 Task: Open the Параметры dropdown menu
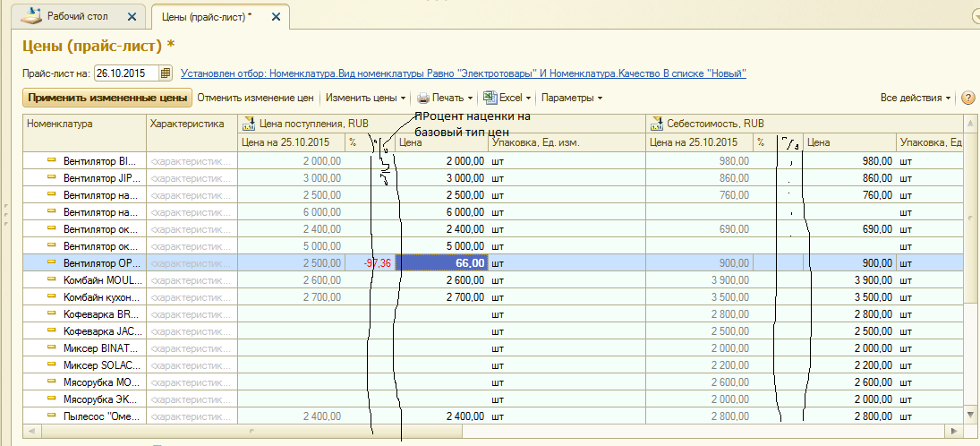572,98
